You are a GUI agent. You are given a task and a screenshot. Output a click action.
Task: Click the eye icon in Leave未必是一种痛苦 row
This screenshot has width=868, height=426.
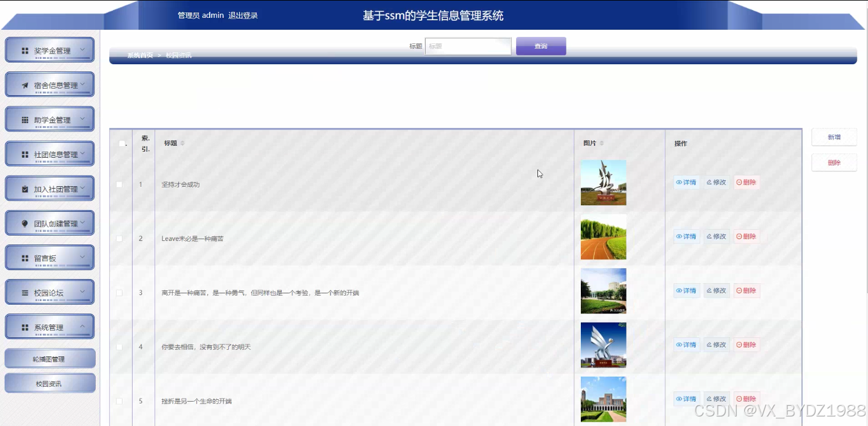(x=679, y=237)
